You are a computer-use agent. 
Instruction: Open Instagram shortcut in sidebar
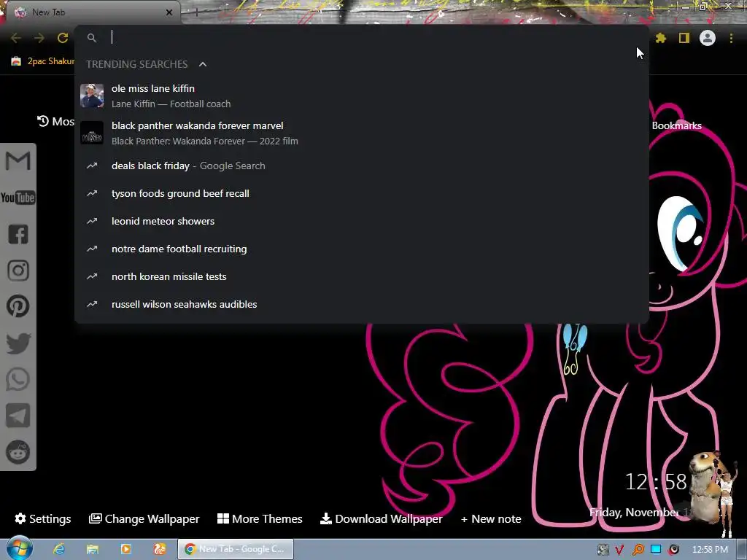[18, 271]
